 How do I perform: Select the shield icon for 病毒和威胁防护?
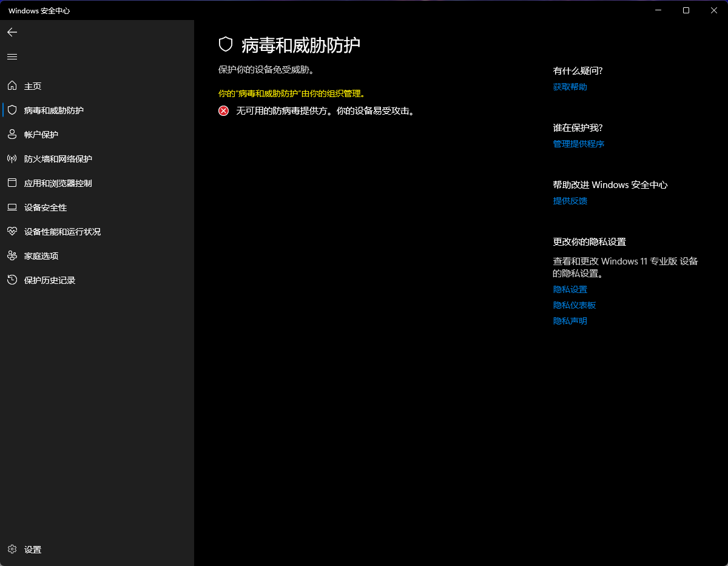12,110
